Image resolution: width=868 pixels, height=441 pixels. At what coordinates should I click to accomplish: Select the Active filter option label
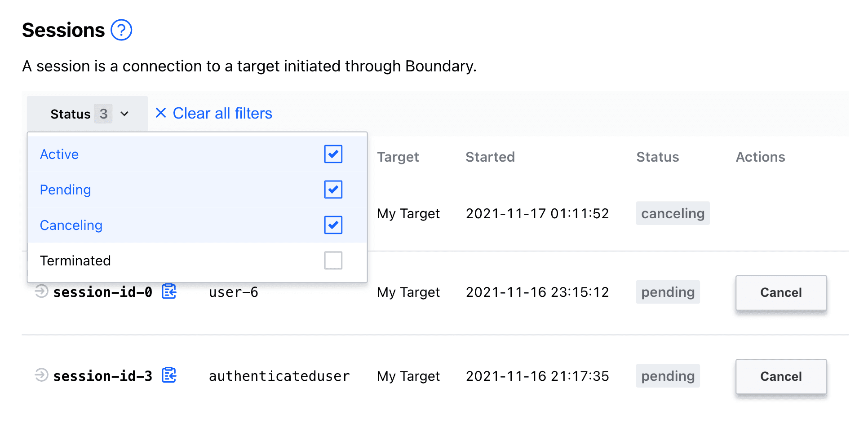(x=59, y=154)
